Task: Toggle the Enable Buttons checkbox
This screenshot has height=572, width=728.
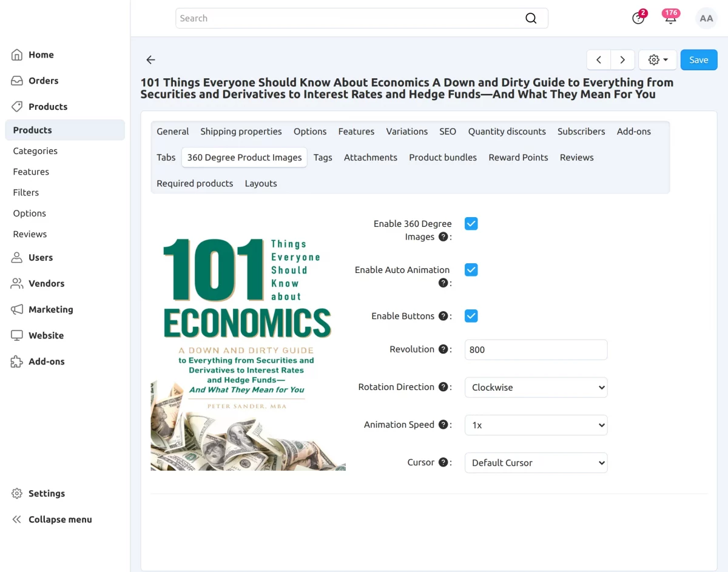Action: coord(471,316)
